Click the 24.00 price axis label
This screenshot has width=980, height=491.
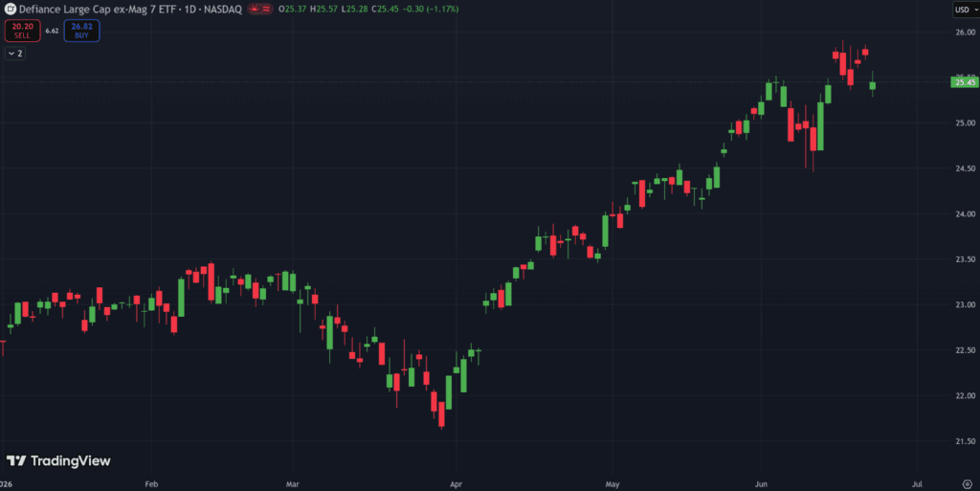(965, 213)
